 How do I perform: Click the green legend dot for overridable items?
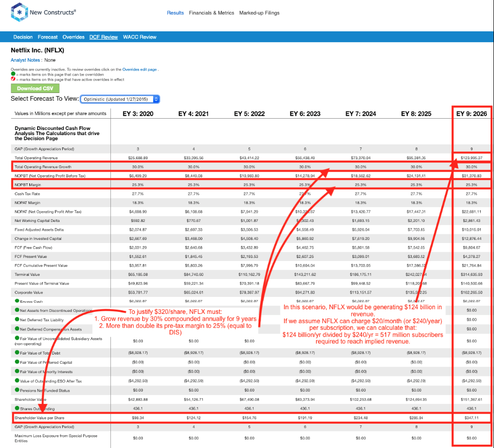(13, 74)
